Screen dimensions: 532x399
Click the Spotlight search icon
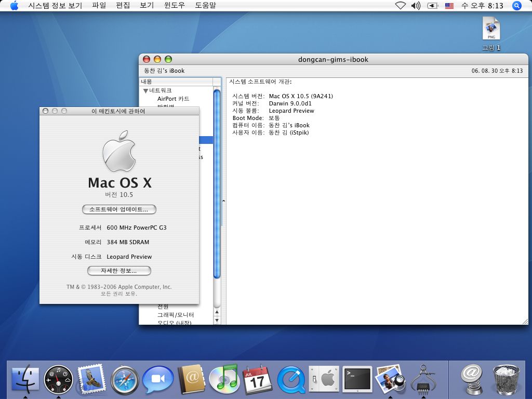pos(516,6)
